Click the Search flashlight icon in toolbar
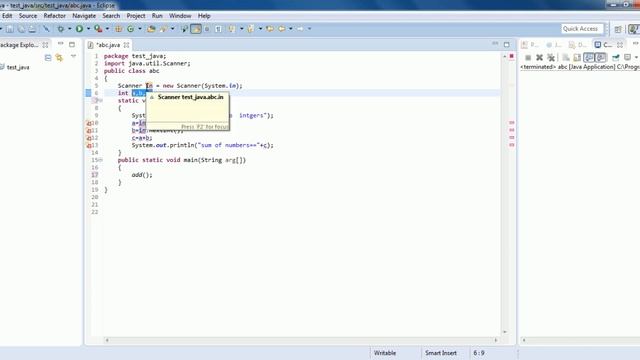 pos(164,29)
